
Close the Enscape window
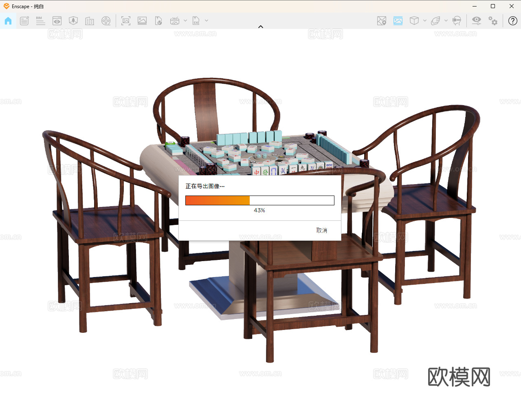tap(512, 6)
